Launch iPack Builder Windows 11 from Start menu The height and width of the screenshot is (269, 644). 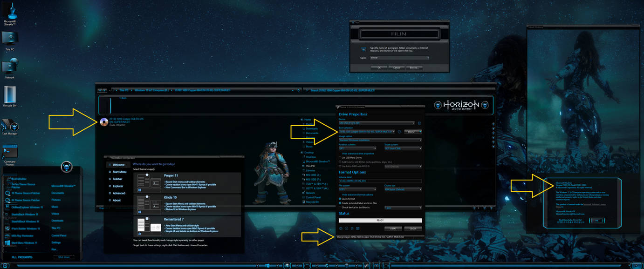[22, 229]
